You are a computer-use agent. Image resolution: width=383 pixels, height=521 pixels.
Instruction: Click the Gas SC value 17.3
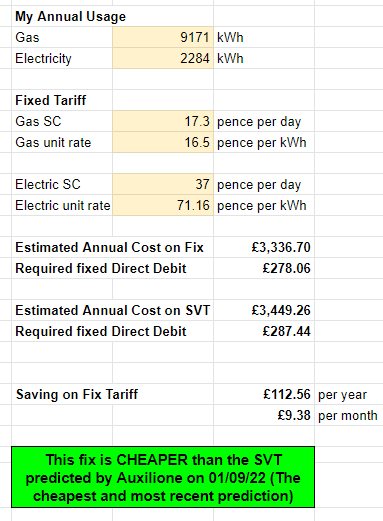click(x=163, y=121)
